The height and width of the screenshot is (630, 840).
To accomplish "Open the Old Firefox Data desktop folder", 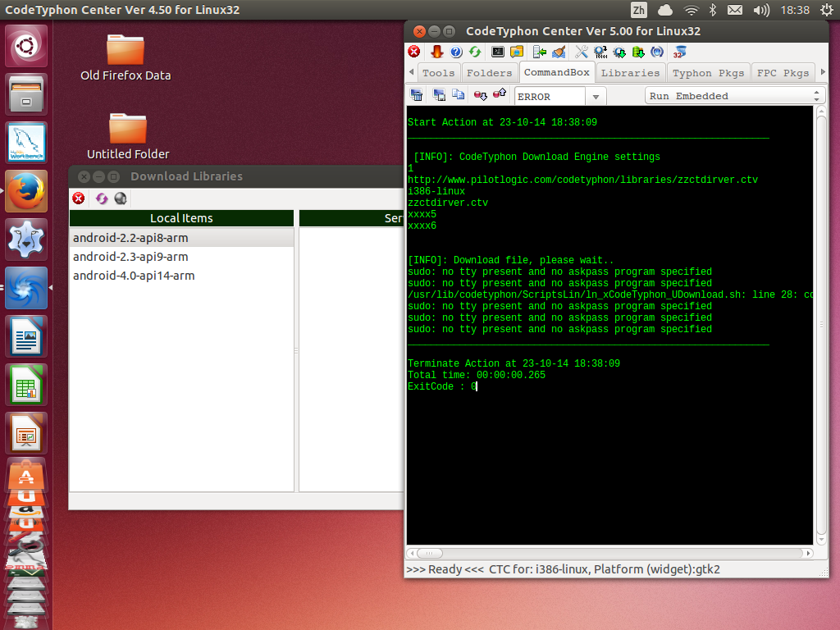I will pos(126,58).
